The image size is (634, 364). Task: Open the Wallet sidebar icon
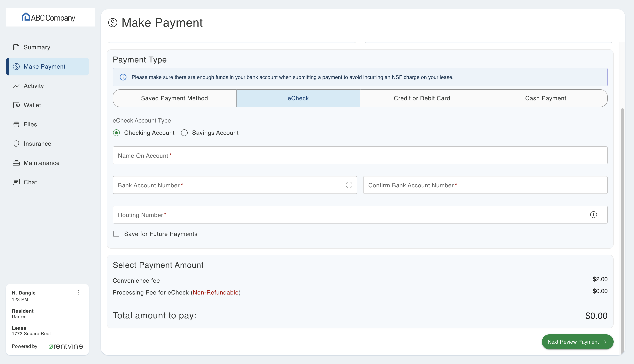pos(16,105)
